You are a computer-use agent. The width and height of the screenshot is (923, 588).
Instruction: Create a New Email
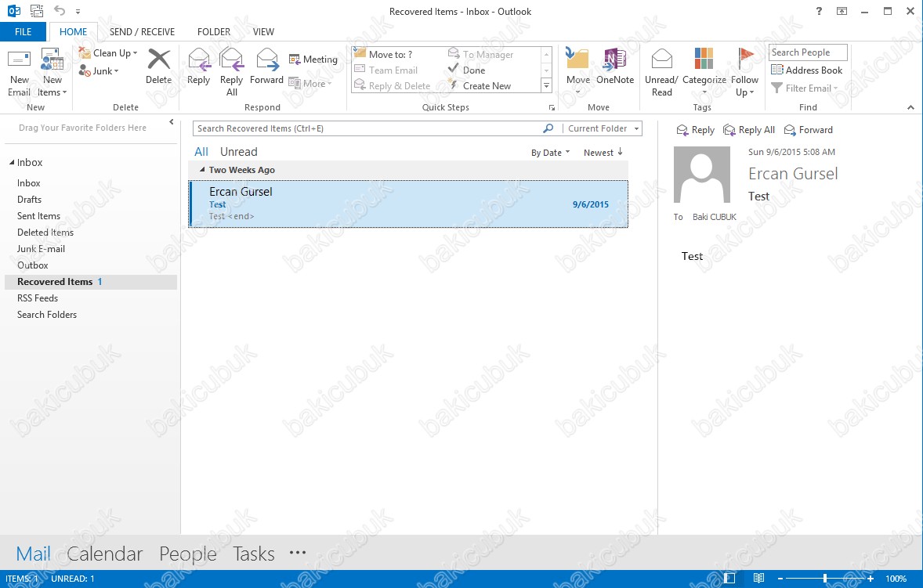19,74
